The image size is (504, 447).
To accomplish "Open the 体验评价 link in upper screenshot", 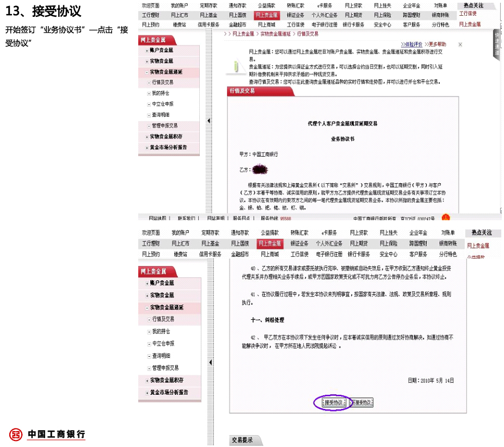I will coord(411,44).
